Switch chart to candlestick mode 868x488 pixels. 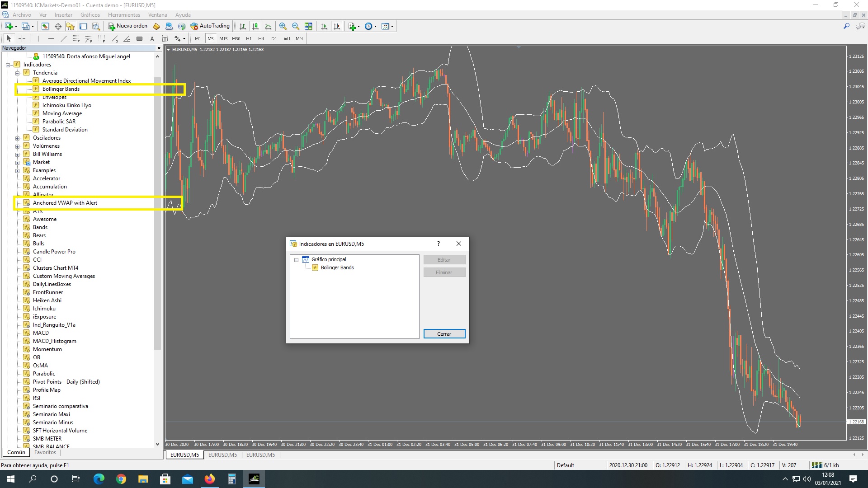click(x=255, y=26)
